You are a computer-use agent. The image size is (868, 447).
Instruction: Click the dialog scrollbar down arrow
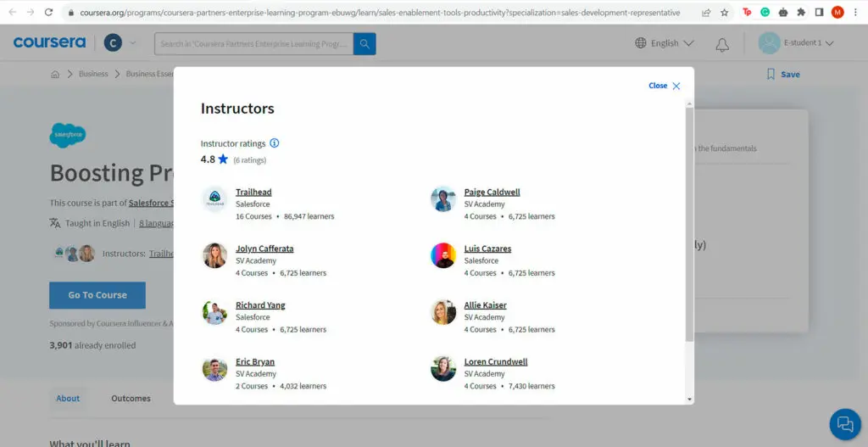(x=689, y=399)
